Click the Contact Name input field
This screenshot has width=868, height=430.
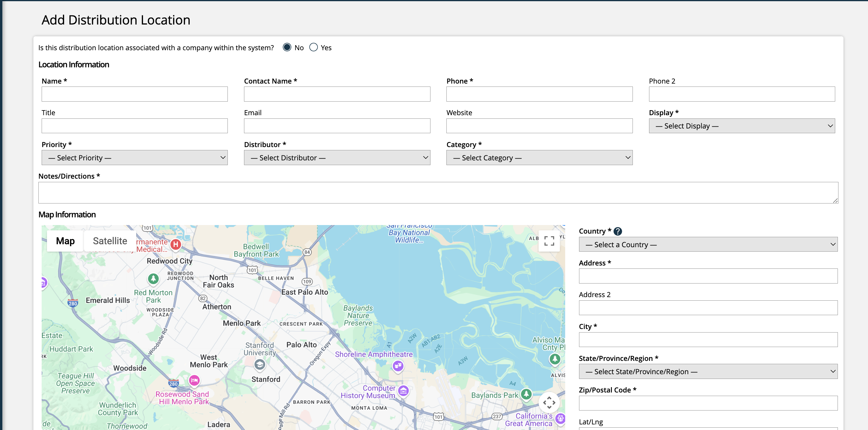pyautogui.click(x=337, y=94)
